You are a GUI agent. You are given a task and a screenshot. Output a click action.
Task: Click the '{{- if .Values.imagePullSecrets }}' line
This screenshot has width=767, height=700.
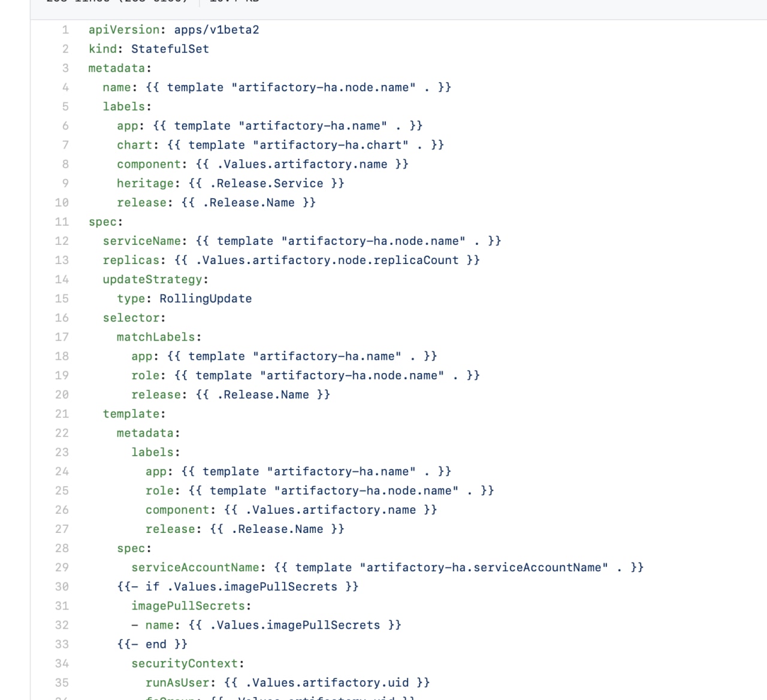point(238,587)
